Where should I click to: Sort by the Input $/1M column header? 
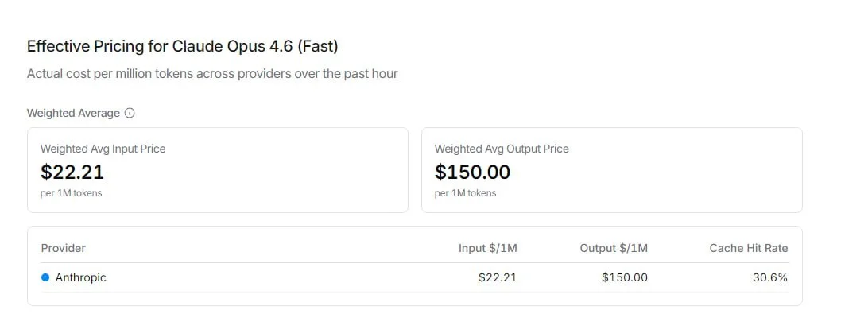487,248
